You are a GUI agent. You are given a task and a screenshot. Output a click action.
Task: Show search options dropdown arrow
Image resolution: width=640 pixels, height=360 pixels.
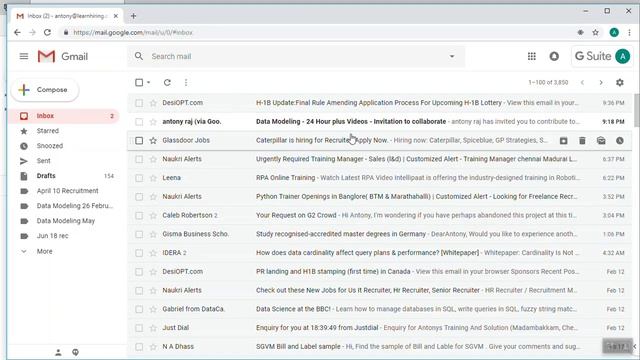452,56
